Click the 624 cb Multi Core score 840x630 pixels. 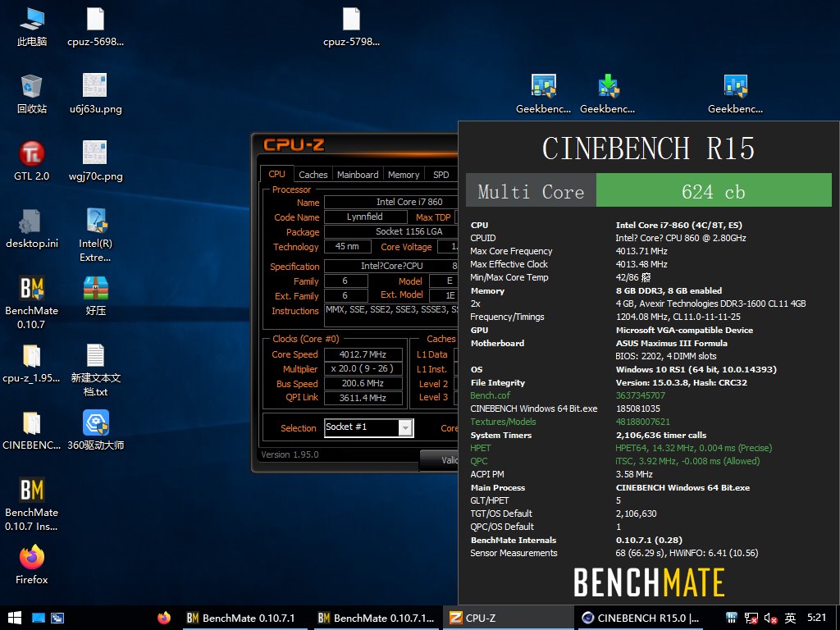[714, 191]
